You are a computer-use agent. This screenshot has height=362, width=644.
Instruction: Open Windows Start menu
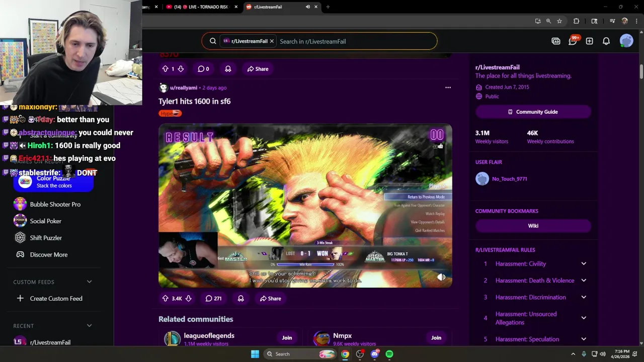coord(255,354)
